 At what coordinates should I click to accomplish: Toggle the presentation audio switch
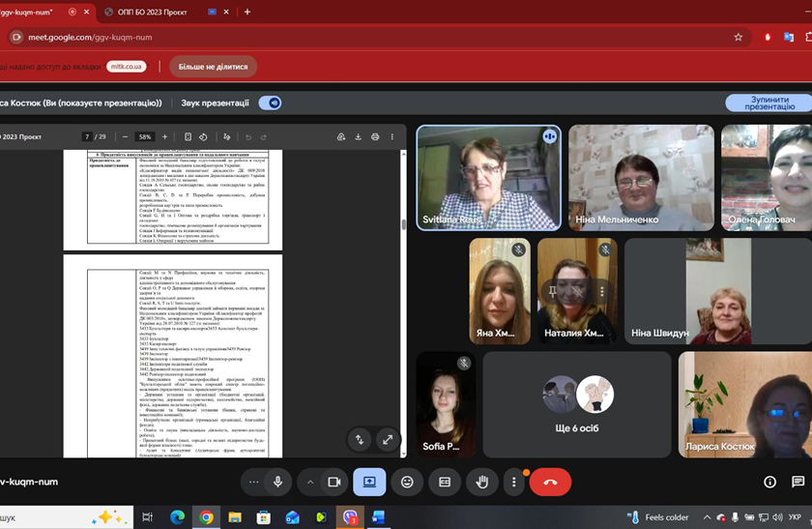click(270, 103)
